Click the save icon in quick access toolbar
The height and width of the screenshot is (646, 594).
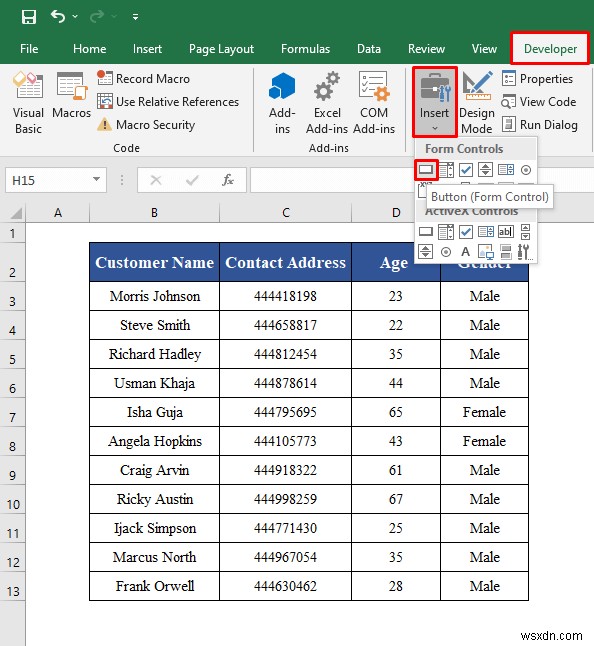pyautogui.click(x=29, y=17)
